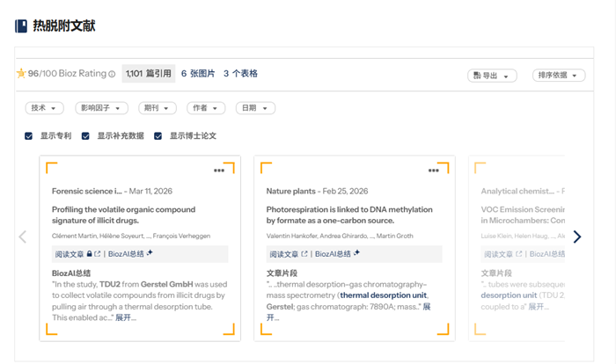Image resolution: width=616 pixels, height=364 pixels.
Task: Toggle the 显示专利 checkbox
Action: [x=29, y=136]
